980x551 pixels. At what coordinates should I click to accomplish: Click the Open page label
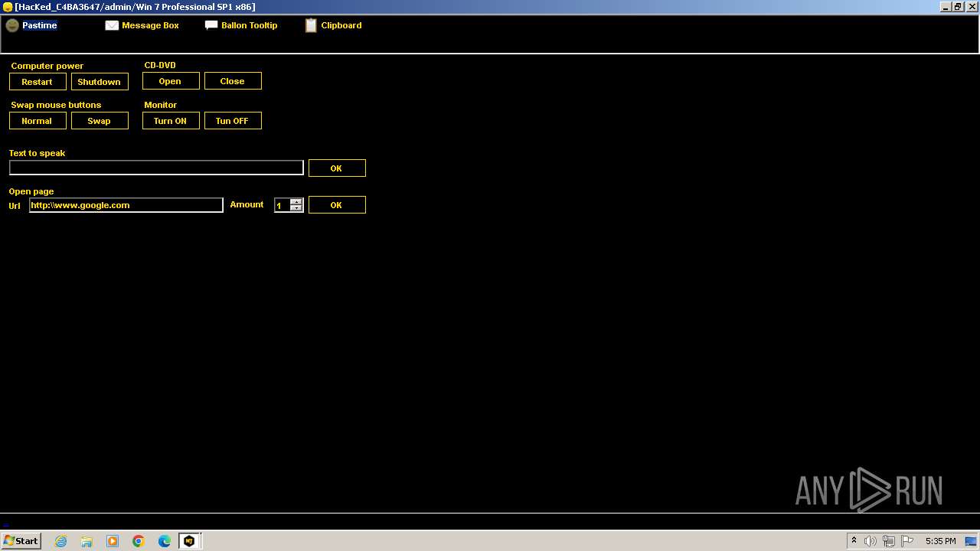pos(31,191)
